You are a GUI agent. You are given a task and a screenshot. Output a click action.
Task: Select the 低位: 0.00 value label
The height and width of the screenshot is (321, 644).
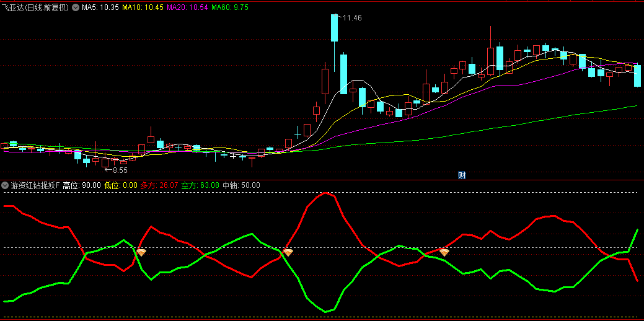pyautogui.click(x=121, y=185)
